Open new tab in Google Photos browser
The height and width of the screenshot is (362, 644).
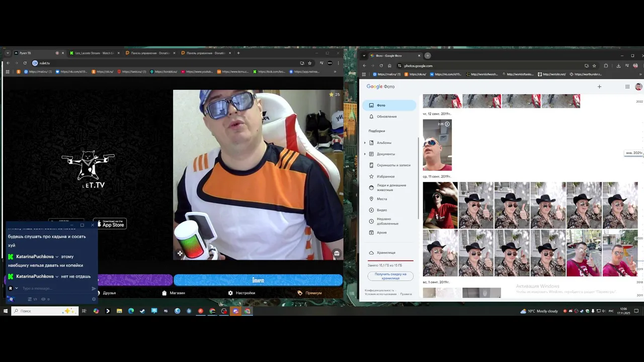click(x=428, y=56)
